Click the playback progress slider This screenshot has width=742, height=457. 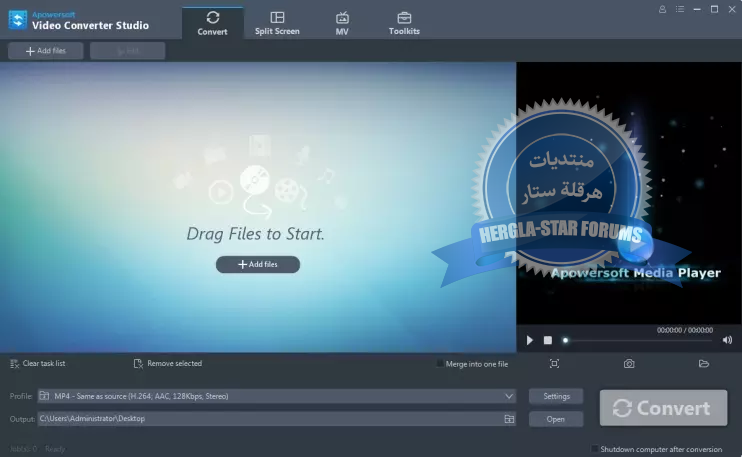pos(638,340)
